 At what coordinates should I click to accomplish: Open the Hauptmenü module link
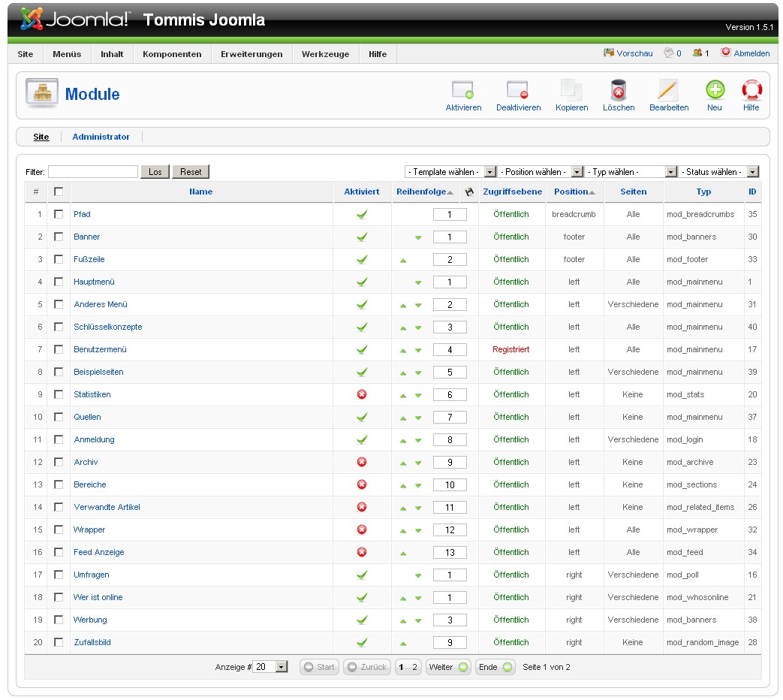[x=94, y=282]
